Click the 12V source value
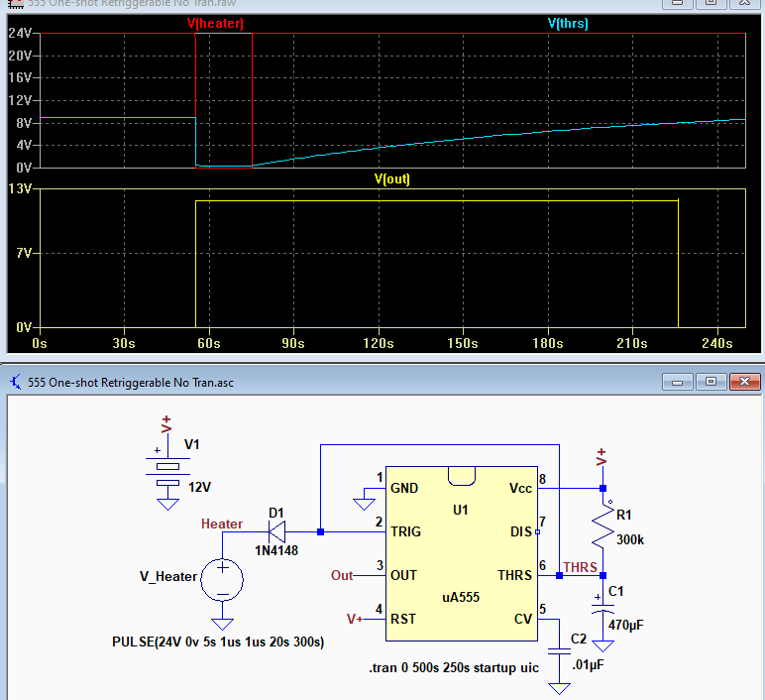This screenshot has height=700, width=765. tap(199, 487)
